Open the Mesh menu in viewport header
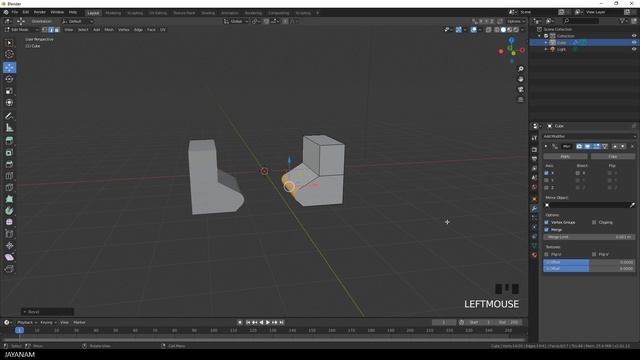 coord(109,30)
